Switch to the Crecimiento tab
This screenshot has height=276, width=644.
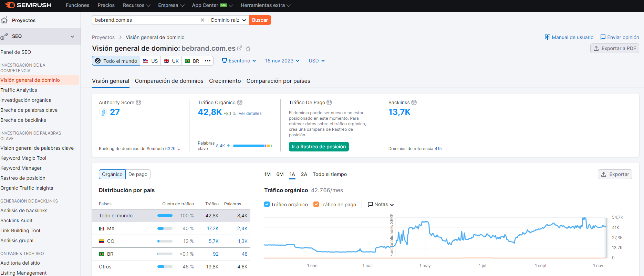225,81
